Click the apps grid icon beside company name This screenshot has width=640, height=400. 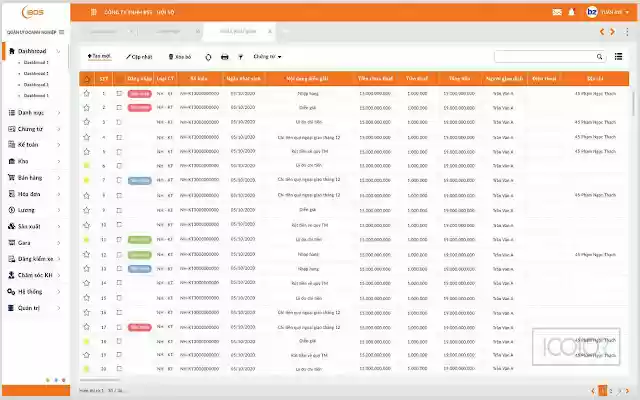93,12
